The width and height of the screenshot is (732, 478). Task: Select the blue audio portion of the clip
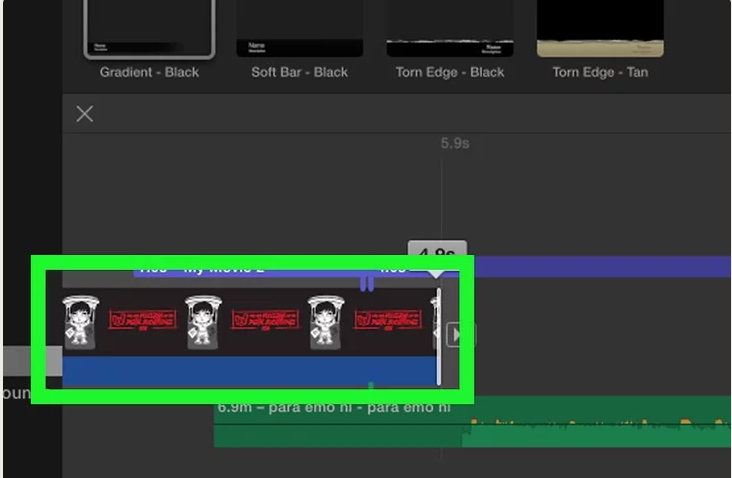click(x=250, y=372)
